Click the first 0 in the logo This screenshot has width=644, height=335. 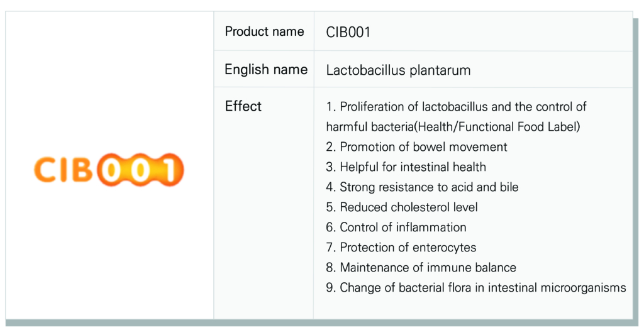111,170
